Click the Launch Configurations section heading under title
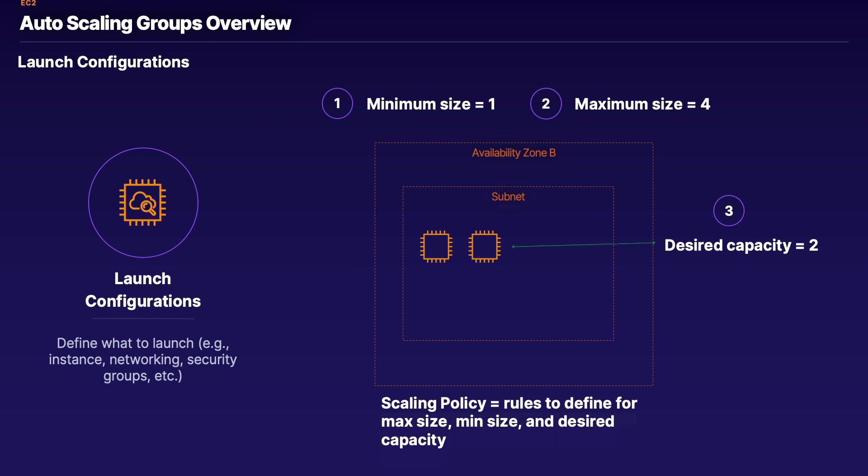The image size is (868, 476). [x=103, y=62]
